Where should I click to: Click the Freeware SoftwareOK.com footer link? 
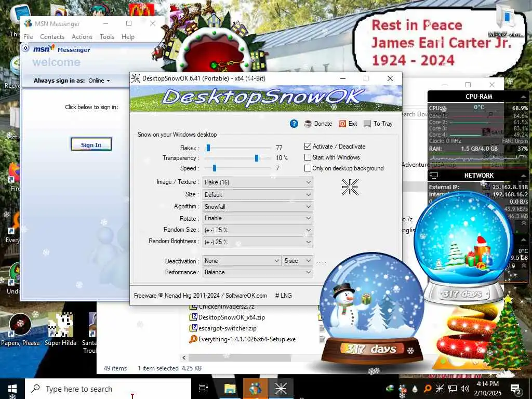(200, 296)
